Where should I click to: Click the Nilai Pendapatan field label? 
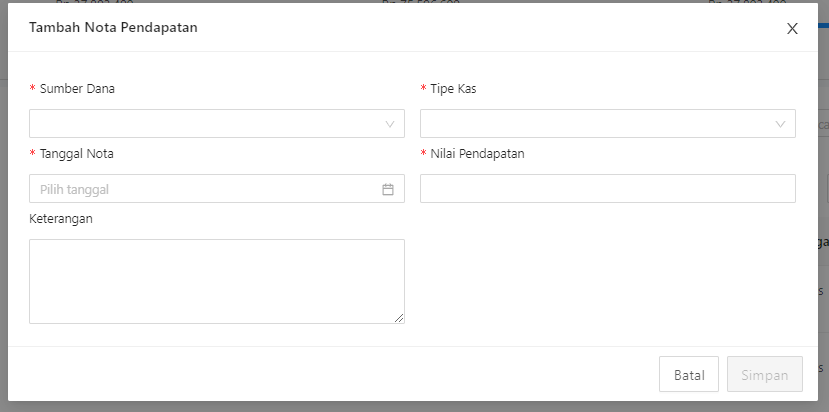tap(477, 154)
